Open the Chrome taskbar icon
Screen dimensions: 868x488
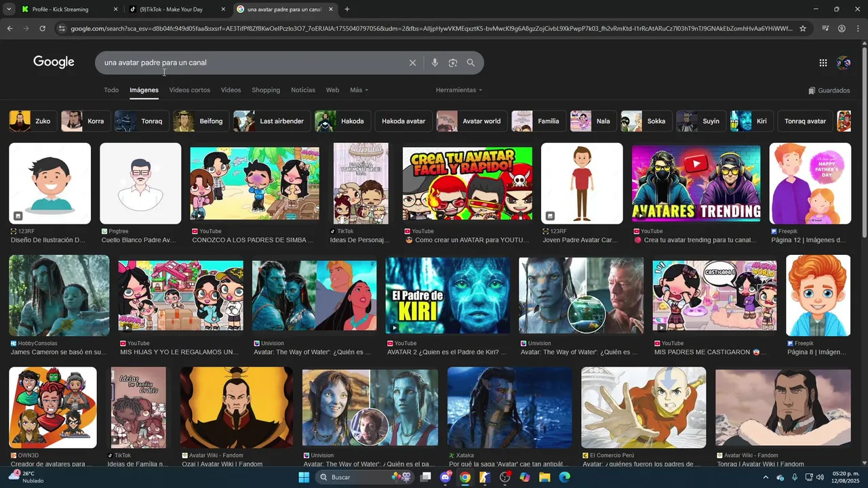465,477
